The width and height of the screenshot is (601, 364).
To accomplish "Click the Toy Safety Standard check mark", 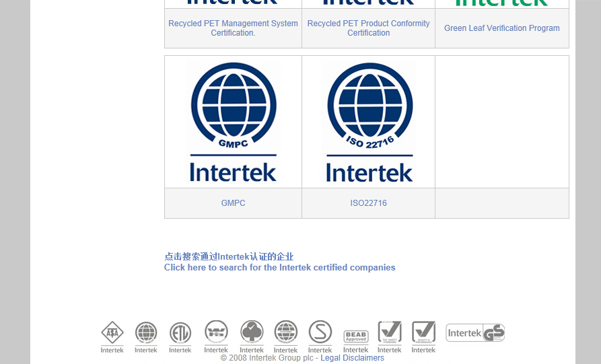I will coord(390,337).
